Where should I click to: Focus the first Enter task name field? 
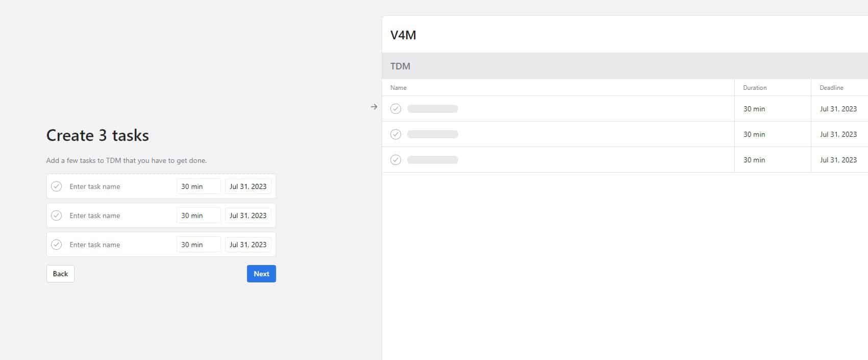(120, 186)
